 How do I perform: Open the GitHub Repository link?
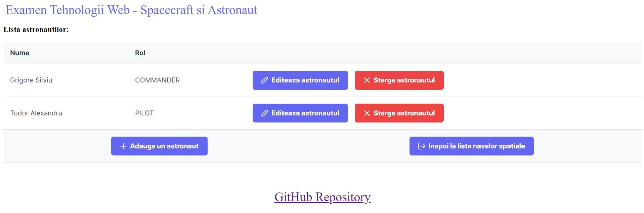(322, 197)
